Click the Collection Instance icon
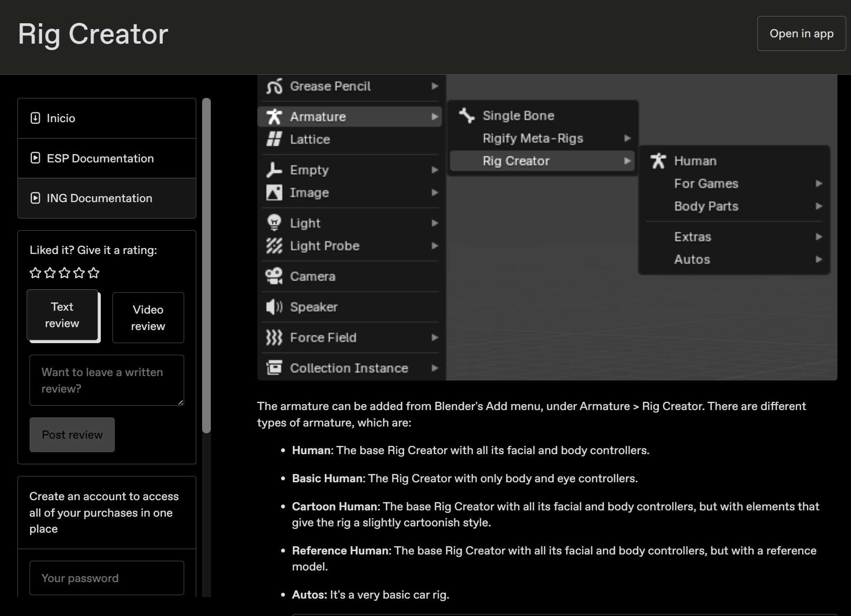Viewport: 851px width, 616px height. click(x=274, y=368)
